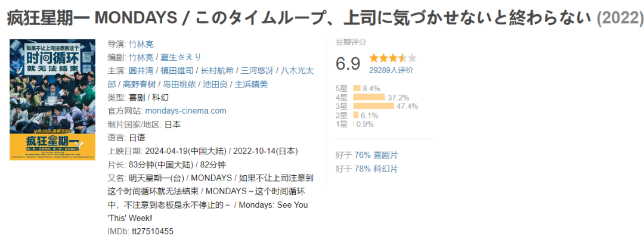Click the 3星 rating bar
644x249 pixels.
pyautogui.click(x=373, y=106)
